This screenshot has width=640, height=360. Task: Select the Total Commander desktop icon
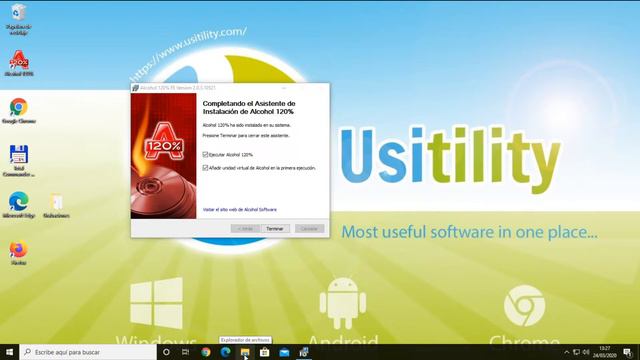[18, 161]
